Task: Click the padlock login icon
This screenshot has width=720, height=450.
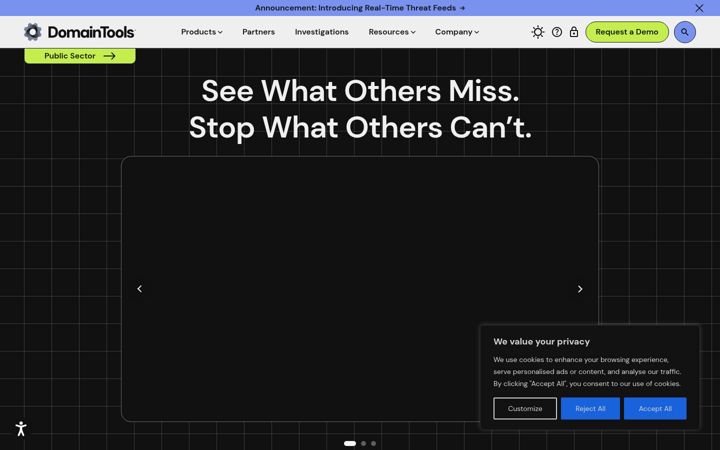Action: [574, 32]
